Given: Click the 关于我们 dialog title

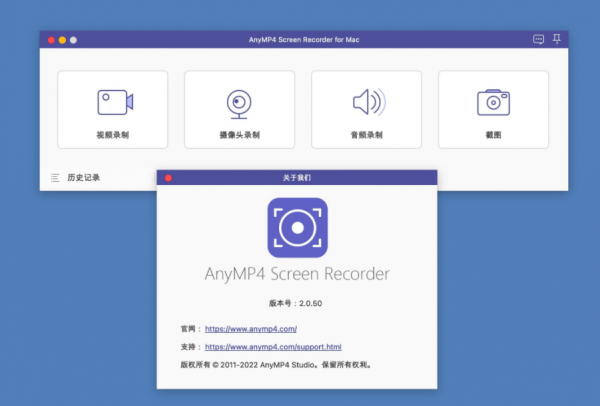Looking at the screenshot, I should [x=297, y=178].
